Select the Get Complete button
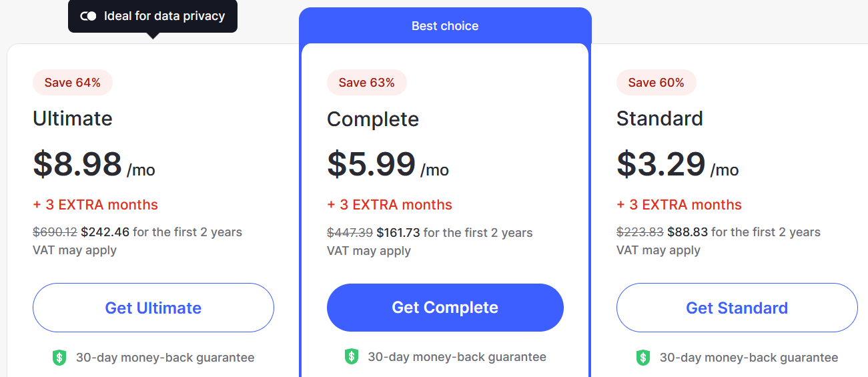The width and height of the screenshot is (868, 377). coord(445,308)
